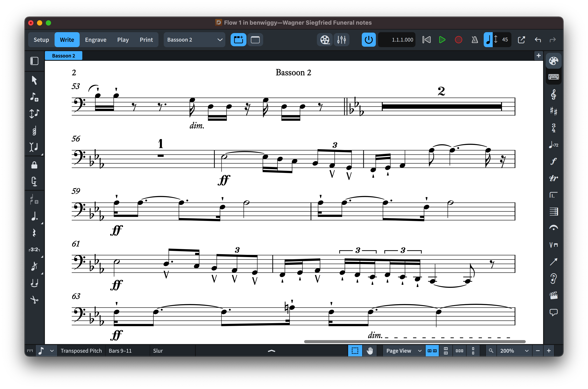Open tuplets 3:2 tool
This screenshot has width=588, height=389.
pos(34,249)
